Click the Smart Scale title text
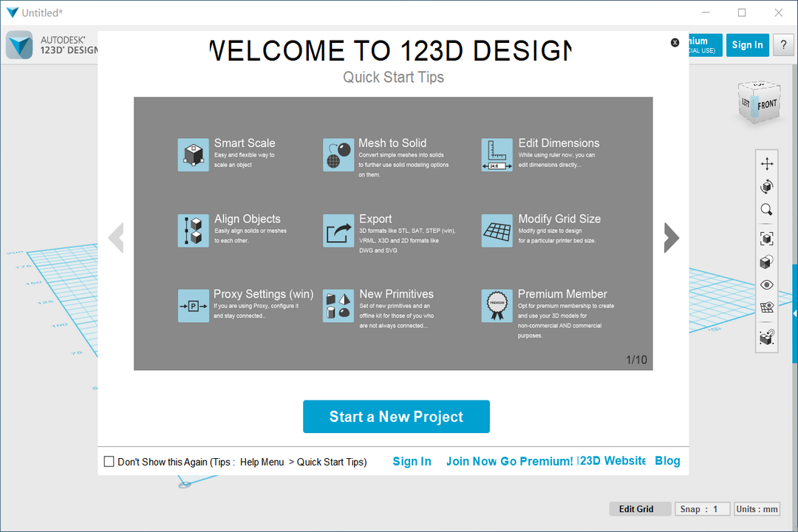Screen dimensions: 798x532 pos(245,143)
